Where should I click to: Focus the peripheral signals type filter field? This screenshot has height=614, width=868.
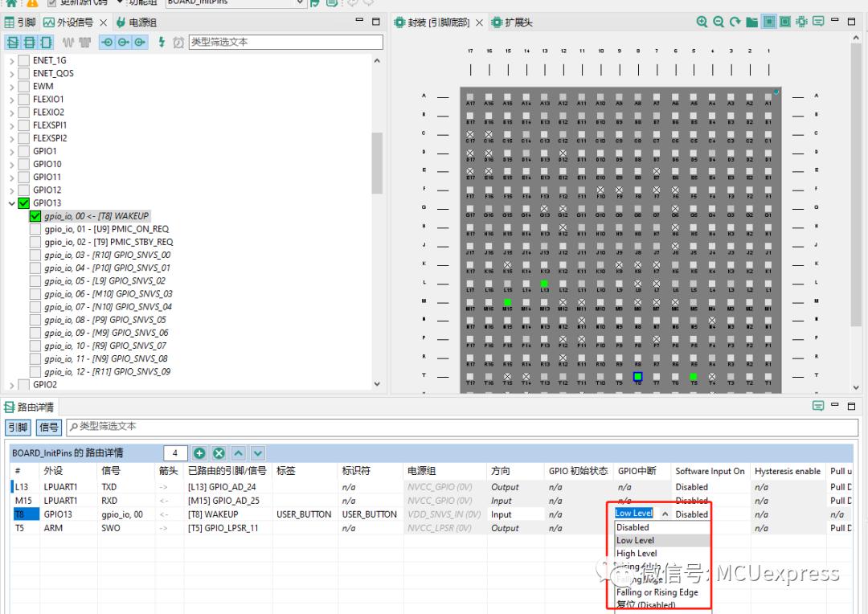coord(285,42)
